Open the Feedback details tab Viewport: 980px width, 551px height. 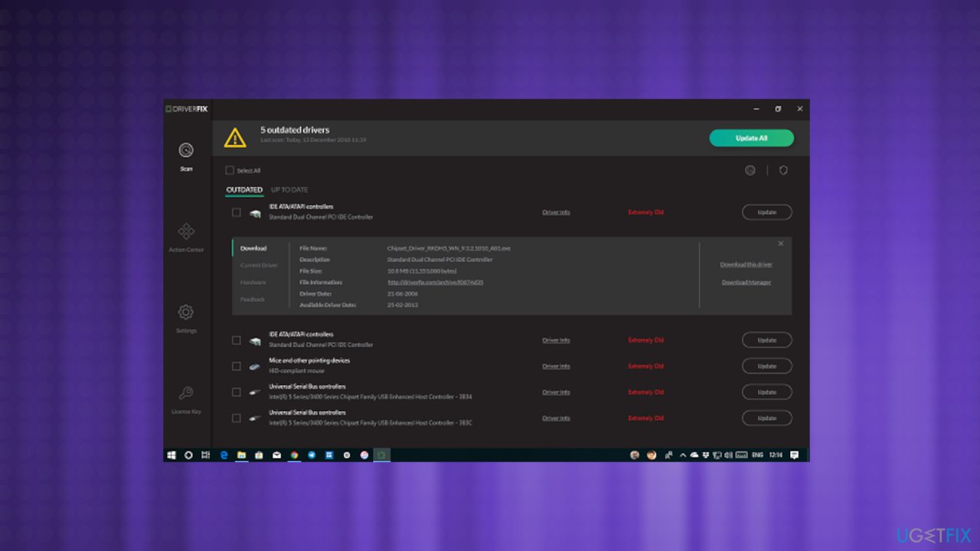[x=253, y=299]
